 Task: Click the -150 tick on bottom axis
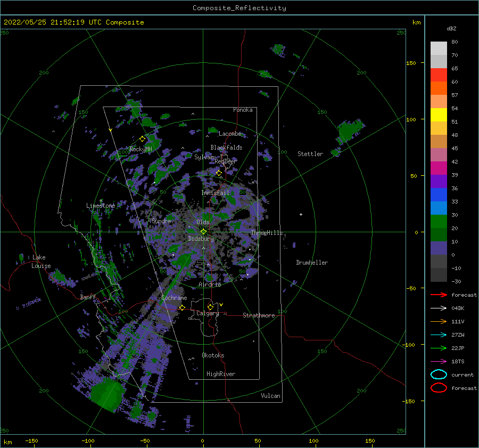click(x=31, y=441)
